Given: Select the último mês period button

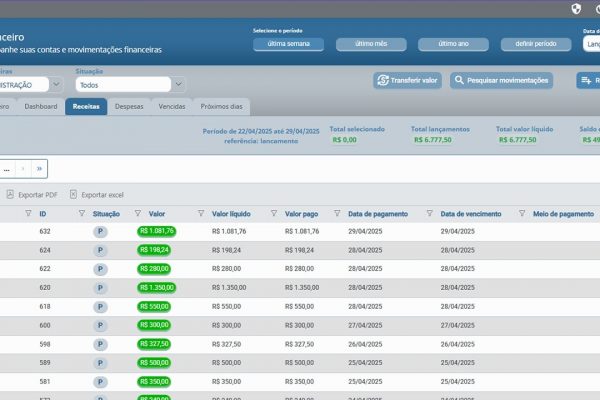Looking at the screenshot, I should click(371, 44).
